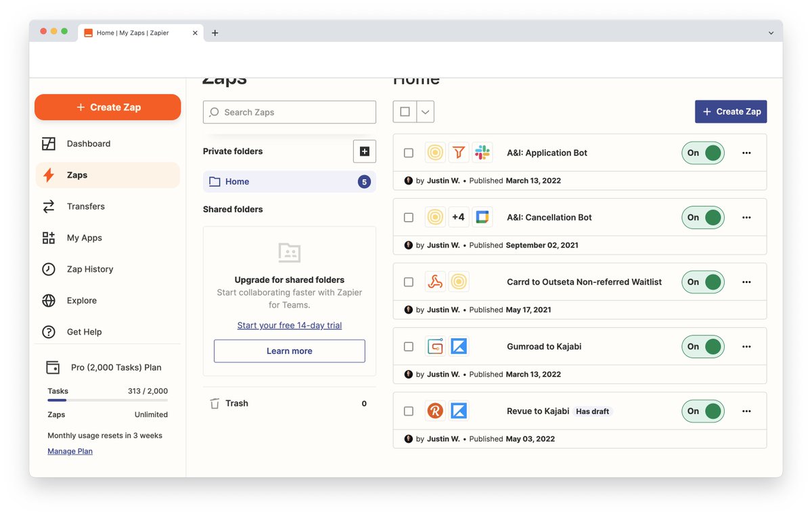Click the Learn more button

290,351
